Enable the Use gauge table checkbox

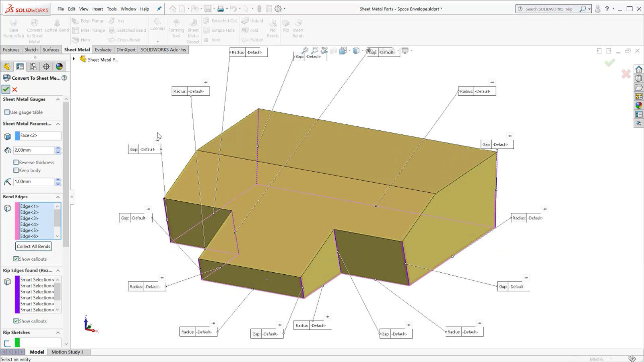[x=7, y=112]
